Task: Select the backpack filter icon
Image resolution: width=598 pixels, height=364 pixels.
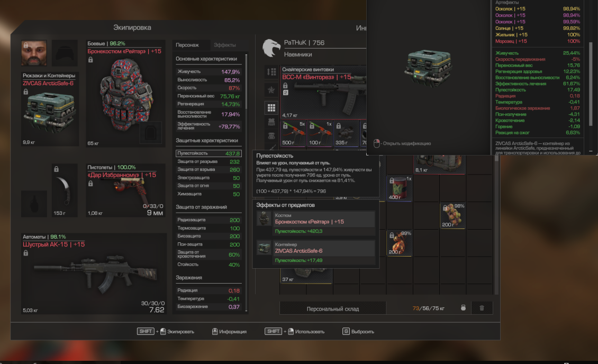Action: point(271,135)
